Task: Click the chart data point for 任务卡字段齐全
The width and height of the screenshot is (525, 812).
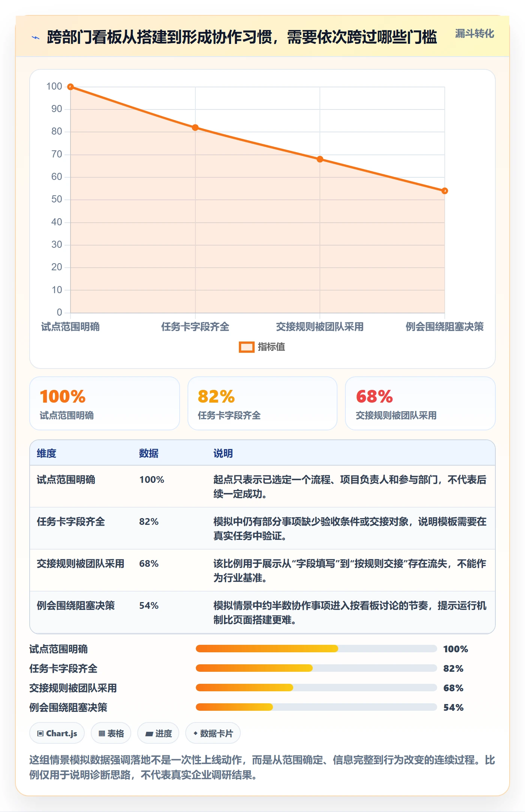Action: [x=195, y=128]
